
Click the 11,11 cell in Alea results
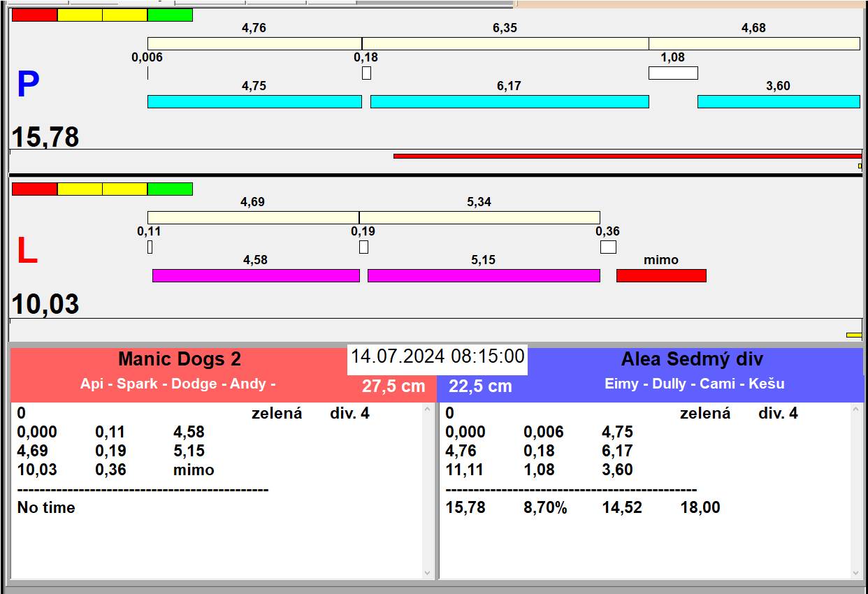click(464, 470)
